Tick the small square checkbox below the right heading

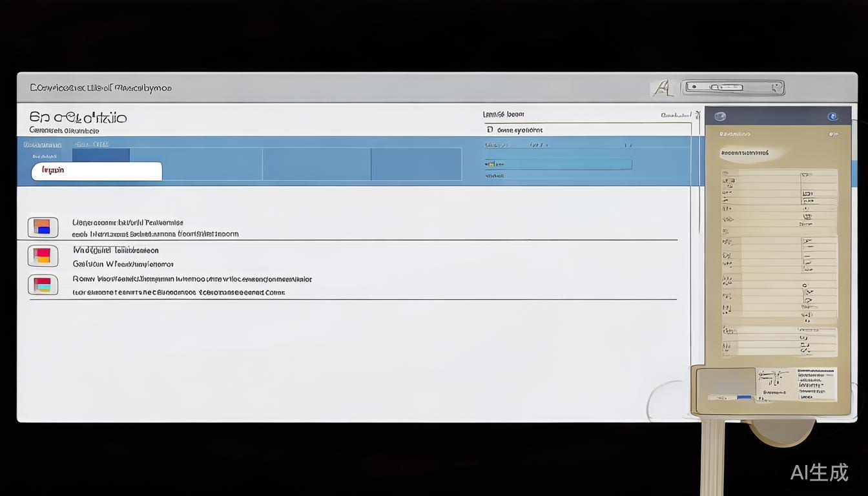coord(490,130)
